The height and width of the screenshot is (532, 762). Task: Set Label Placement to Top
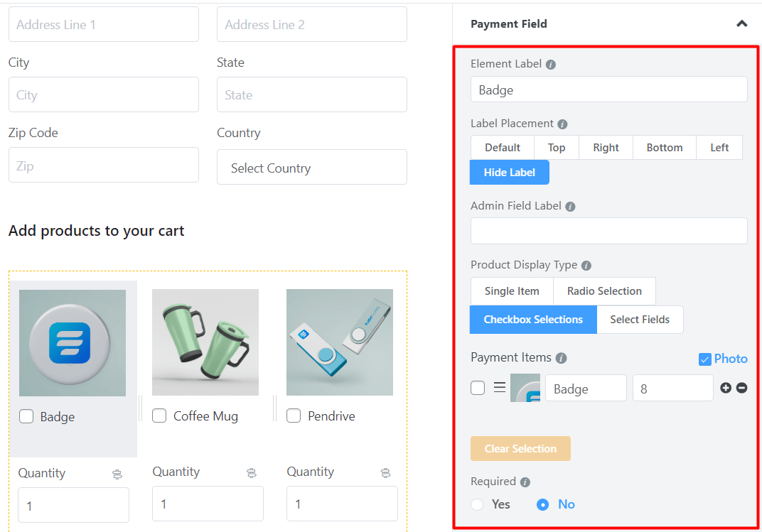click(557, 147)
